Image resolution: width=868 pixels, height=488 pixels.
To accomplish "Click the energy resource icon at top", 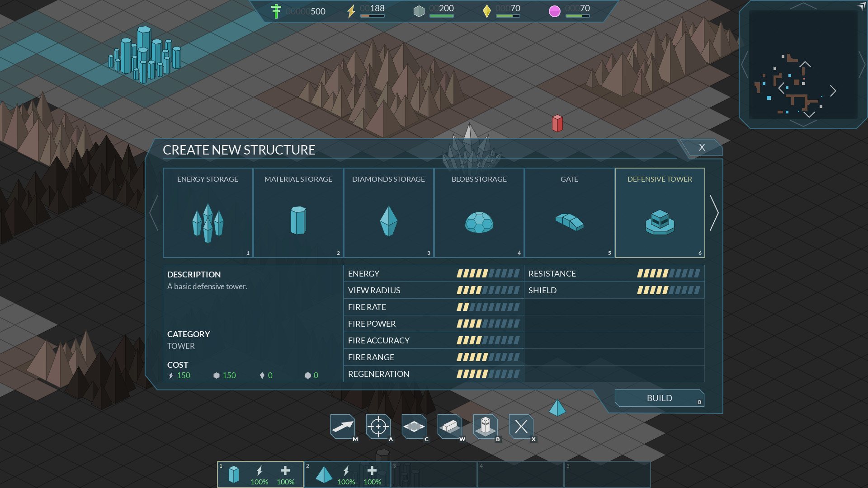I will [x=352, y=10].
